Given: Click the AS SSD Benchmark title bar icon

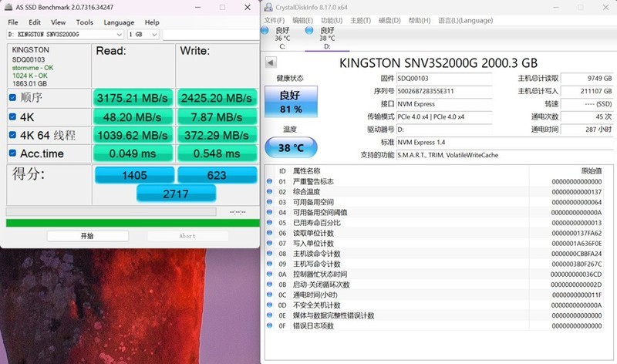Looking at the screenshot, I should pos(8,7).
